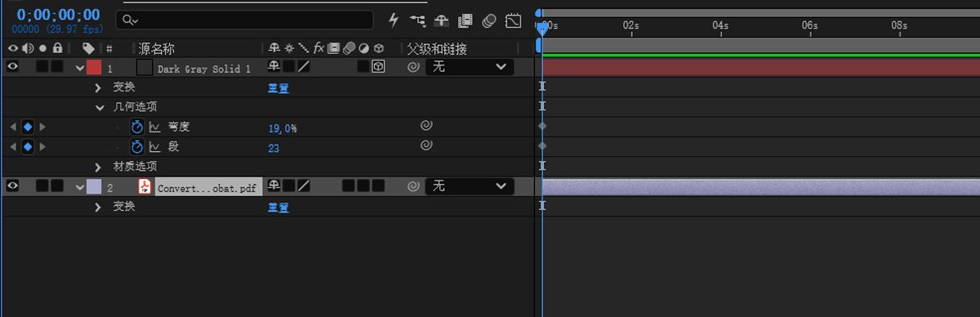The width and height of the screenshot is (980, 317).
Task: Click the 23 segments value
Action: tap(274, 148)
